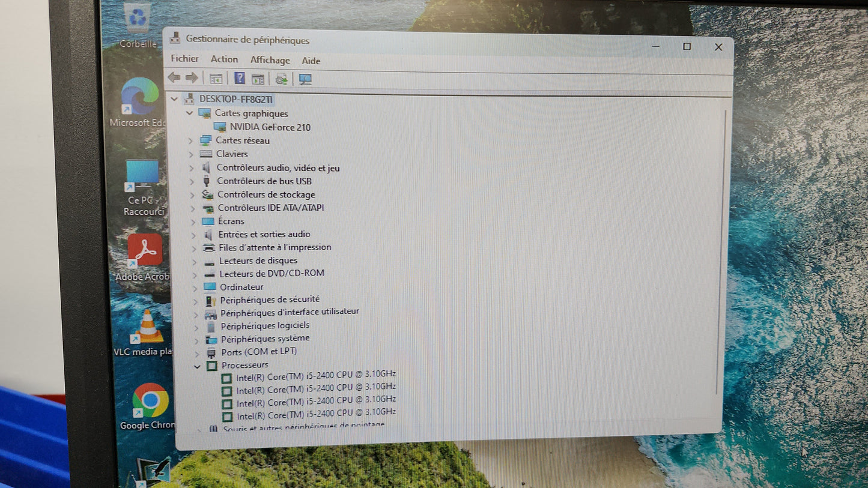Click the Back arrow toolbar icon

click(174, 78)
